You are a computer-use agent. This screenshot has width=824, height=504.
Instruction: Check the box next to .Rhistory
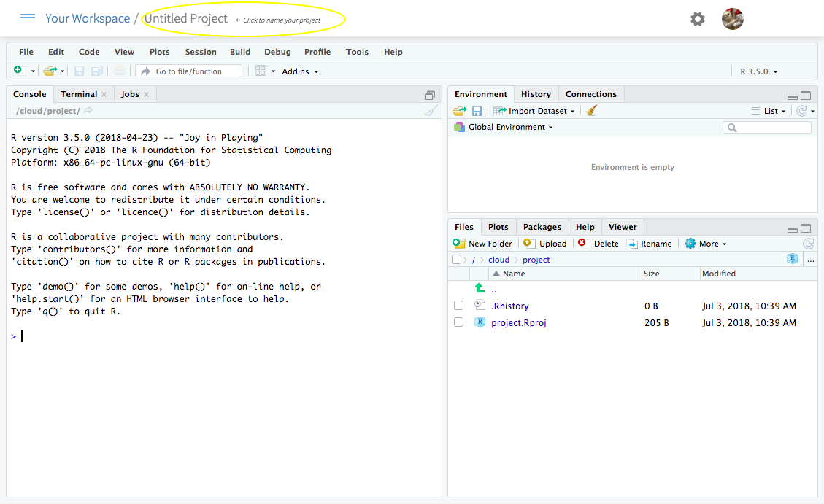[x=458, y=305]
